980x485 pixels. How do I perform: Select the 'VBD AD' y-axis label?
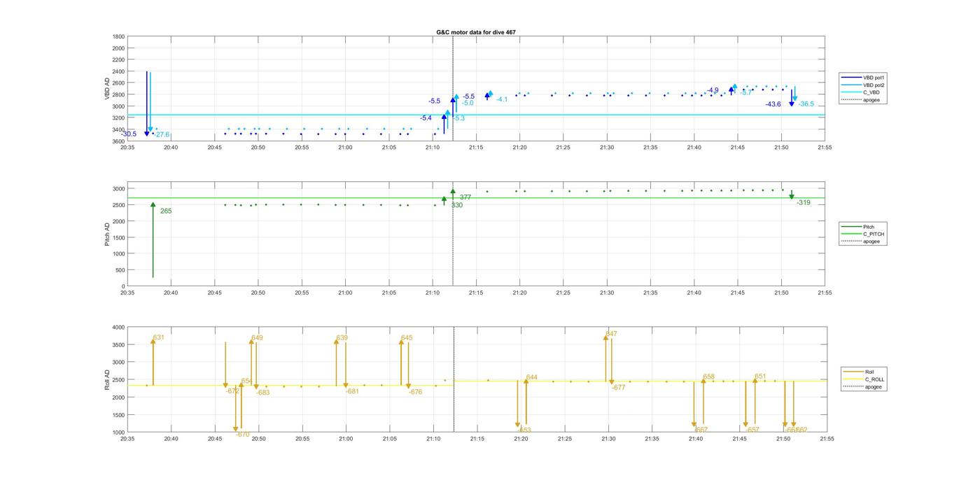[108, 89]
